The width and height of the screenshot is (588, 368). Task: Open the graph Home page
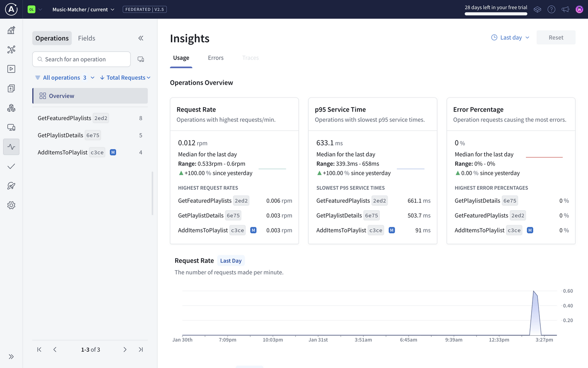pyautogui.click(x=11, y=30)
